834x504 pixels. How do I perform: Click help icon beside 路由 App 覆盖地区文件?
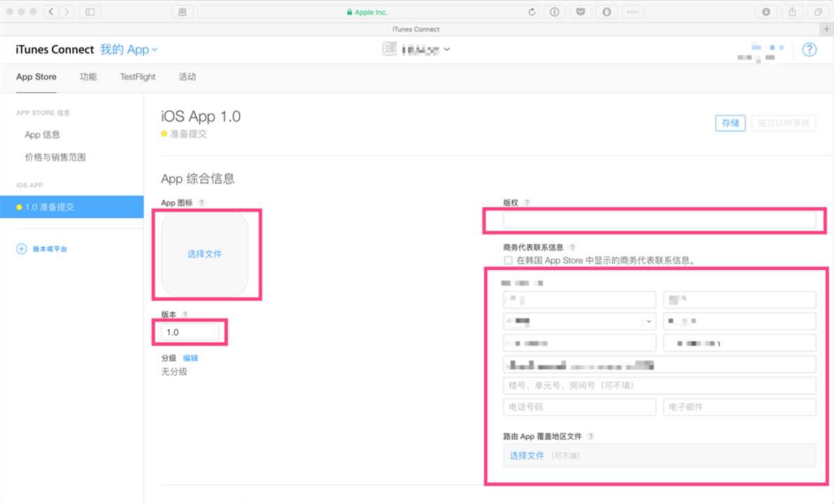(x=590, y=436)
